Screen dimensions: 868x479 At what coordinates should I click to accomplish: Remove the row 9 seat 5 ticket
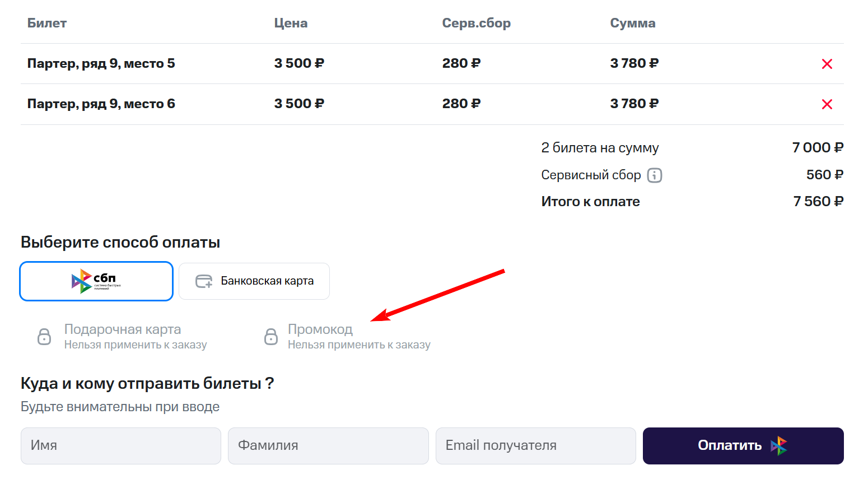[x=827, y=64]
